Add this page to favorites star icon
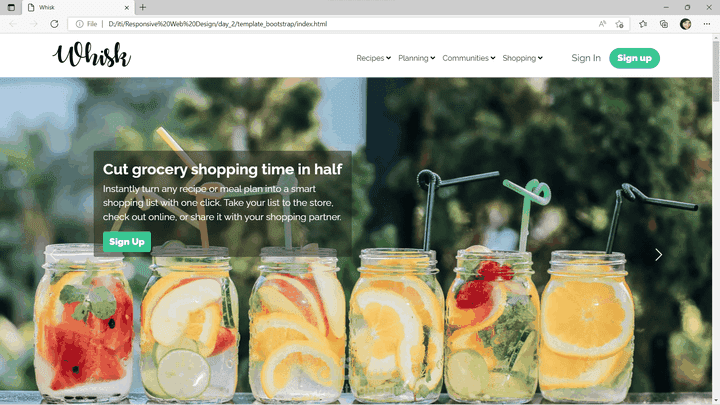720x405 pixels. tap(619, 24)
